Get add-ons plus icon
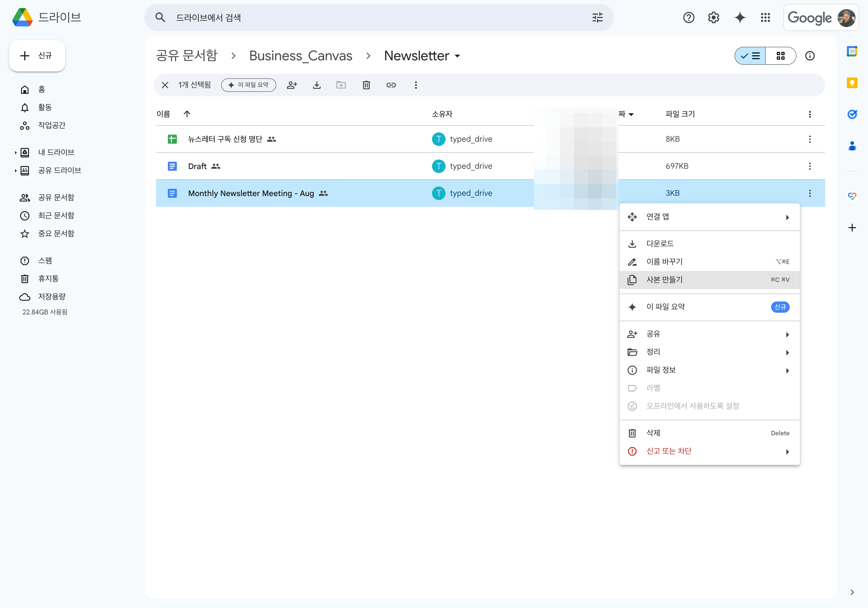The height and width of the screenshot is (608, 868). pos(852,228)
